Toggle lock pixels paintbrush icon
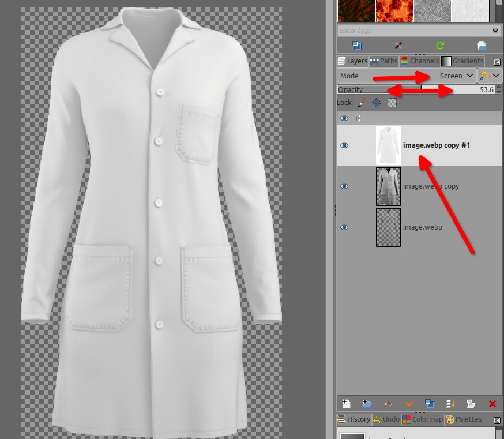Viewport: 504px width, 439px height. coord(362,103)
